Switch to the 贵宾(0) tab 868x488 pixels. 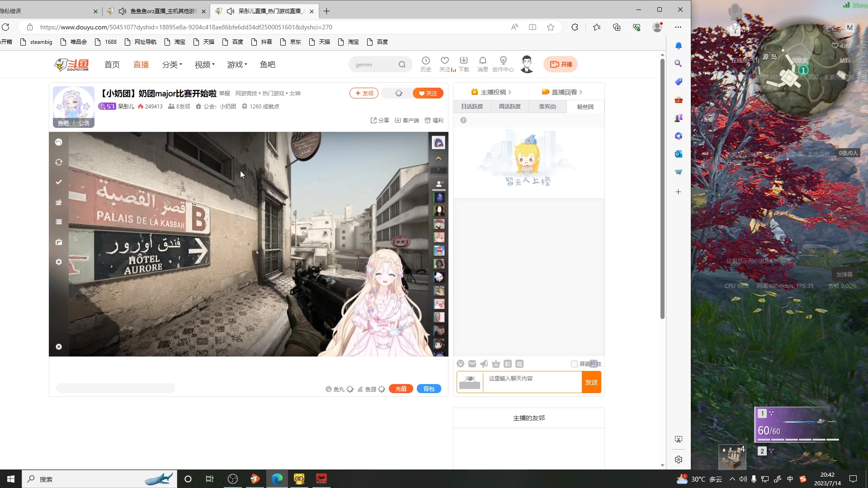pyautogui.click(x=547, y=107)
